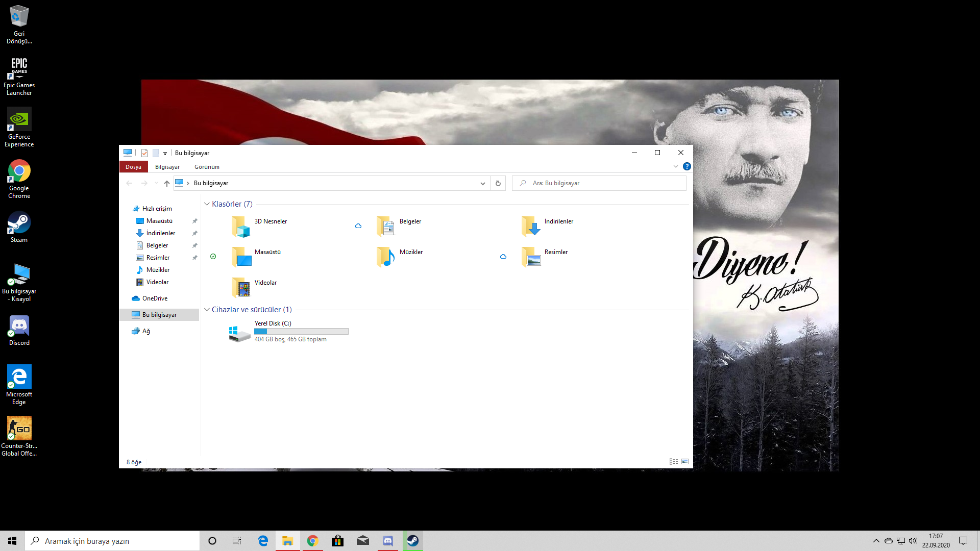Open the volume control in system tray
This screenshot has width=980, height=551.
[x=913, y=541]
